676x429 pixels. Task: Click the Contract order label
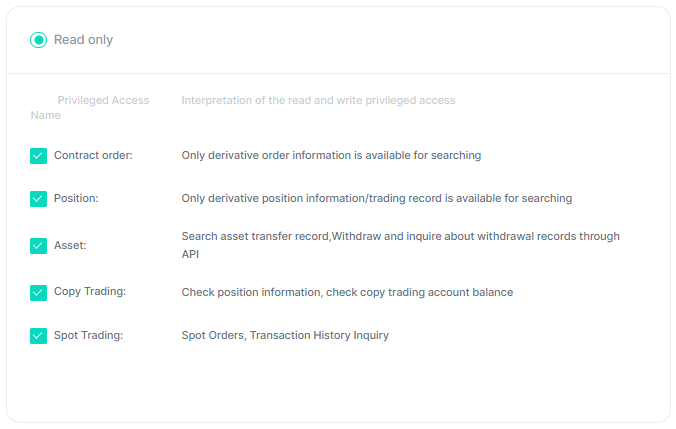coord(93,155)
